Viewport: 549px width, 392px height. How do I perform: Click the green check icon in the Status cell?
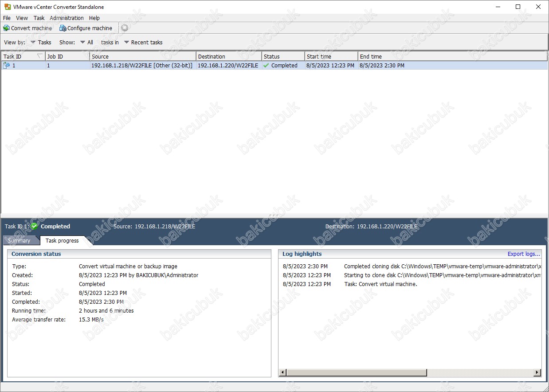[x=266, y=65]
